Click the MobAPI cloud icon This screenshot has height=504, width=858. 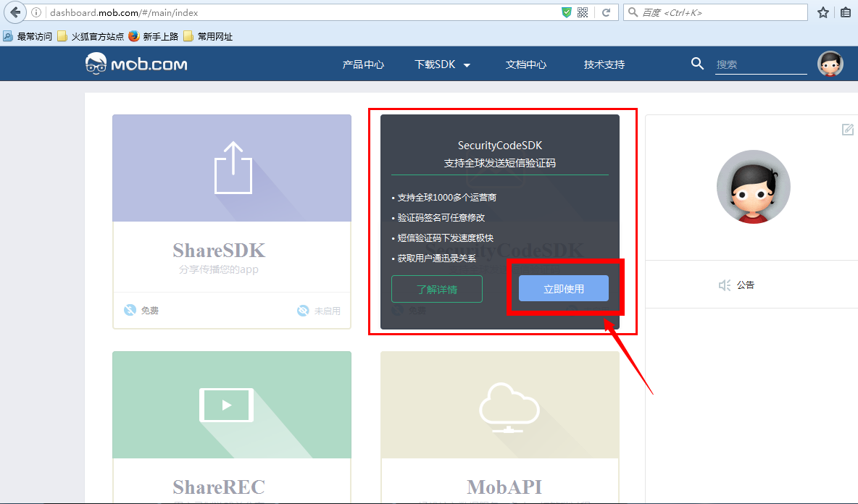click(509, 408)
